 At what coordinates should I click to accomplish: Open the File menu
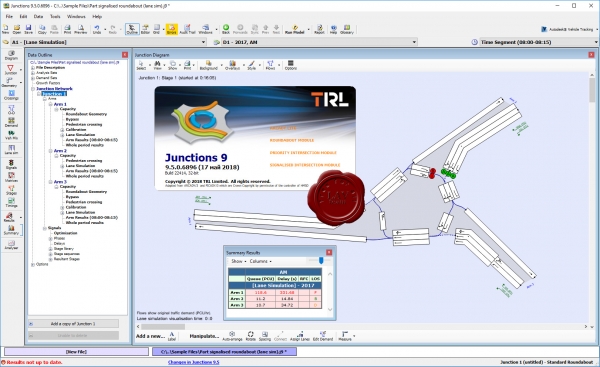tap(9, 16)
